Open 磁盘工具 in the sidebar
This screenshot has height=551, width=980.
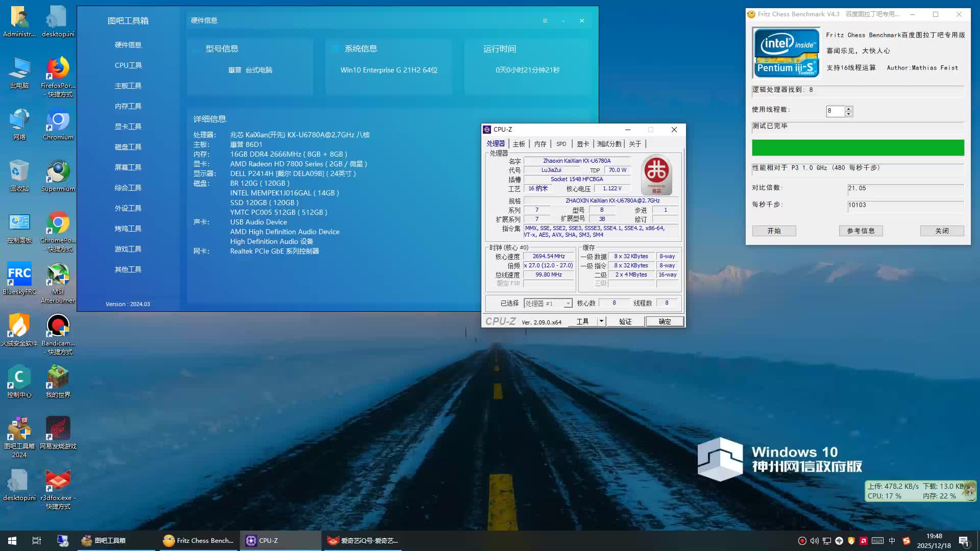click(x=128, y=147)
